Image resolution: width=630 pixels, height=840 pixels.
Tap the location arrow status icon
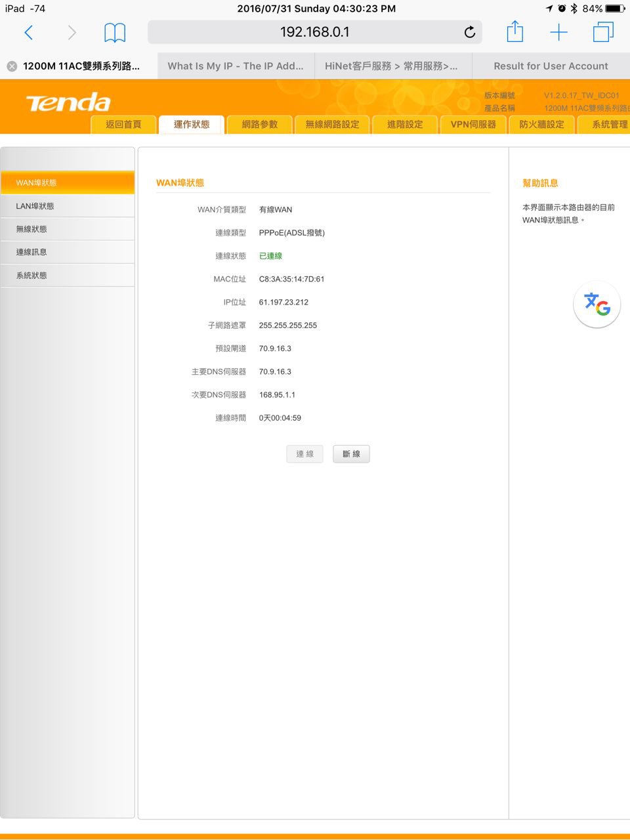click(549, 9)
